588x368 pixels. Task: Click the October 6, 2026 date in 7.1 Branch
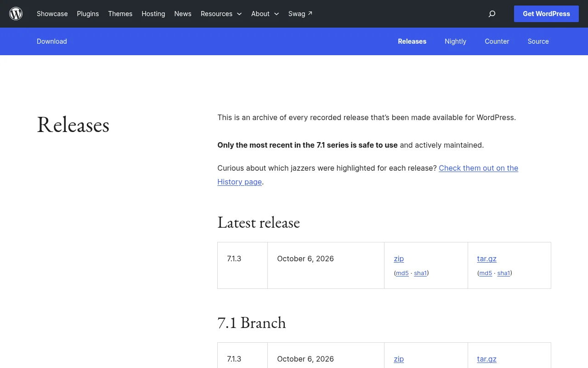click(x=305, y=359)
